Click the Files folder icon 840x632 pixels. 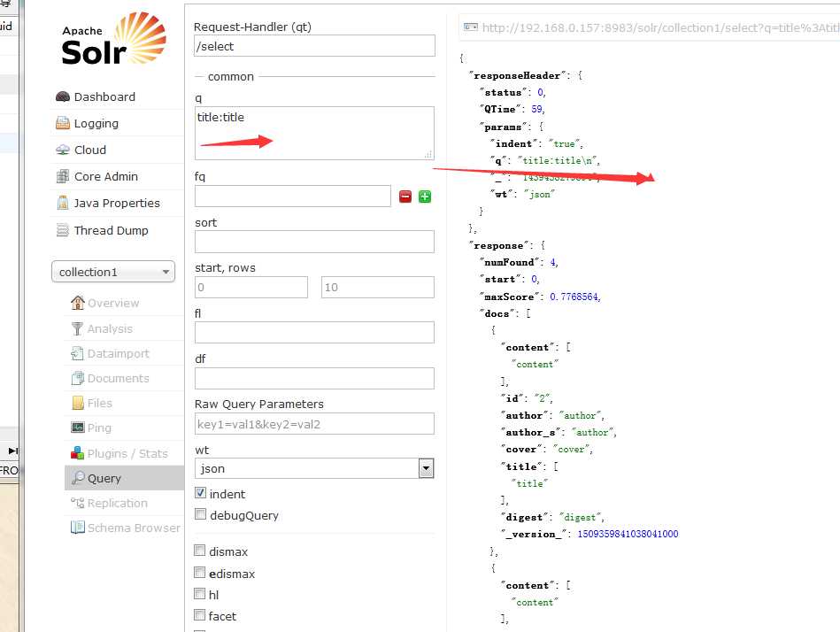click(x=78, y=403)
